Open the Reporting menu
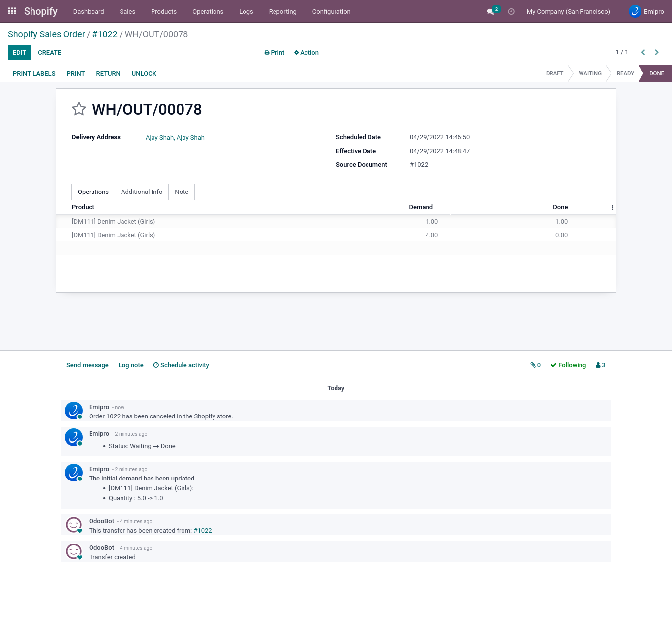This screenshot has width=672, height=640. pyautogui.click(x=282, y=11)
